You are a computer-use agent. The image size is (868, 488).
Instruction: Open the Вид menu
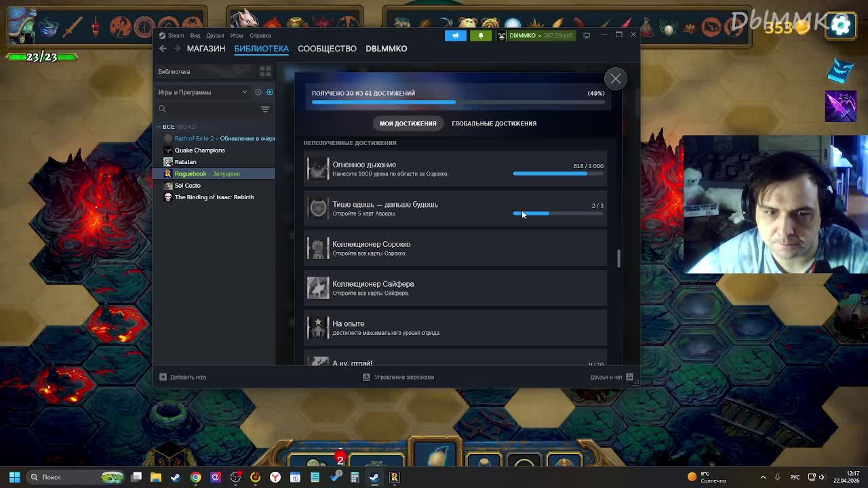195,35
